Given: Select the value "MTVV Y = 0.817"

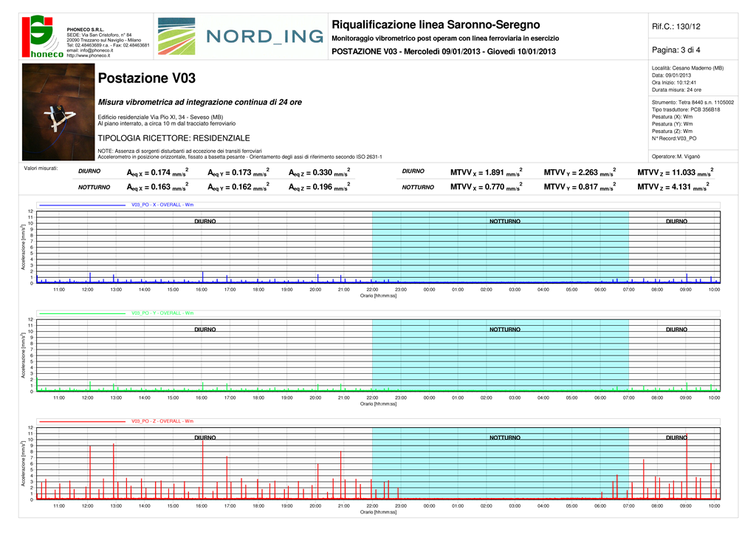Looking at the screenshot, I should tap(580, 187).
